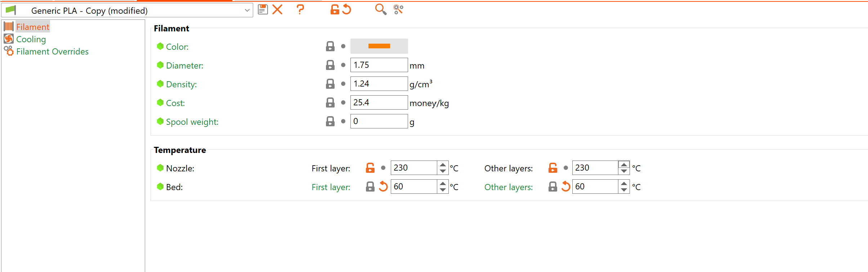Screen dimensions: 868x272
Task: Open settings search with the magnifier icon
Action: tap(381, 9)
